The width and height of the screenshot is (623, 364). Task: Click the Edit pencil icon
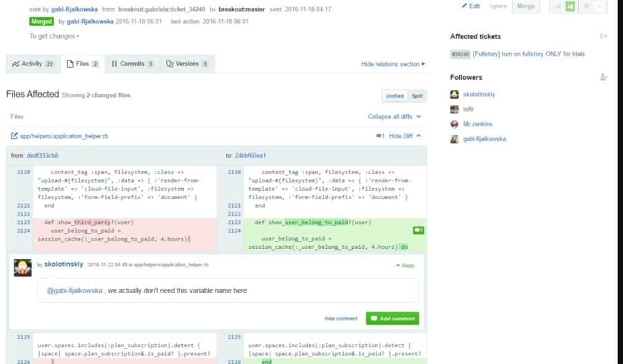[x=465, y=6]
